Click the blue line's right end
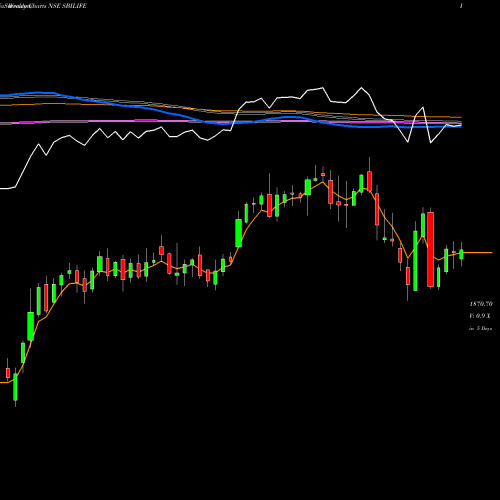 pos(460,126)
